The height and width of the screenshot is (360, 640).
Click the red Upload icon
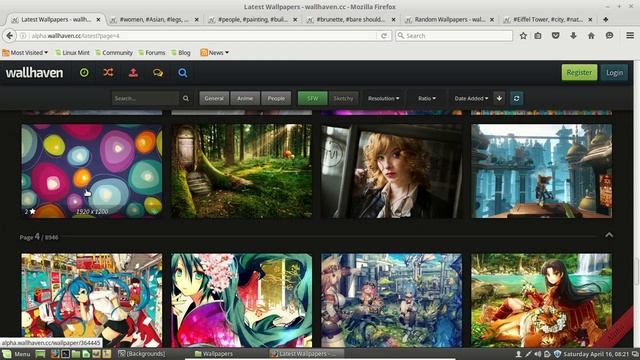(133, 73)
